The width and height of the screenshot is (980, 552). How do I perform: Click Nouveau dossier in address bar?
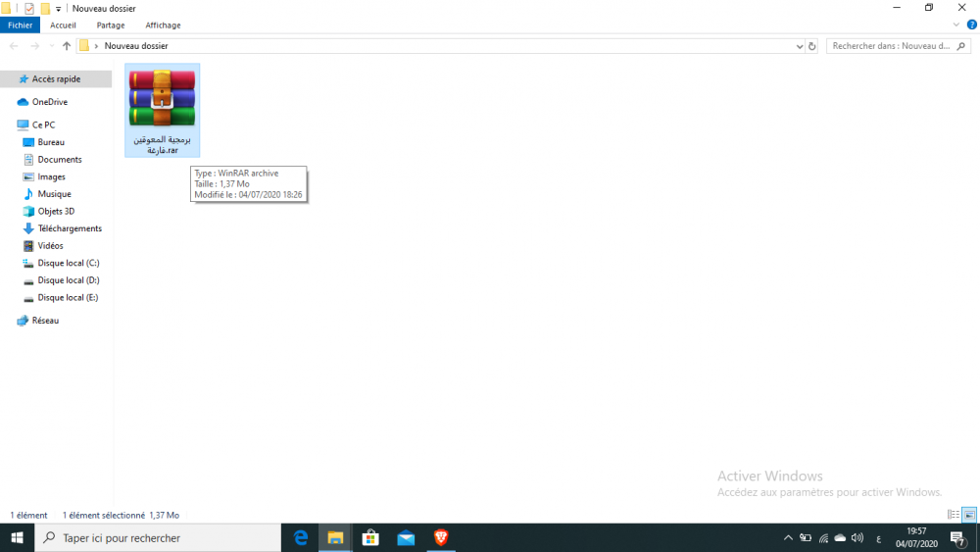coord(136,46)
